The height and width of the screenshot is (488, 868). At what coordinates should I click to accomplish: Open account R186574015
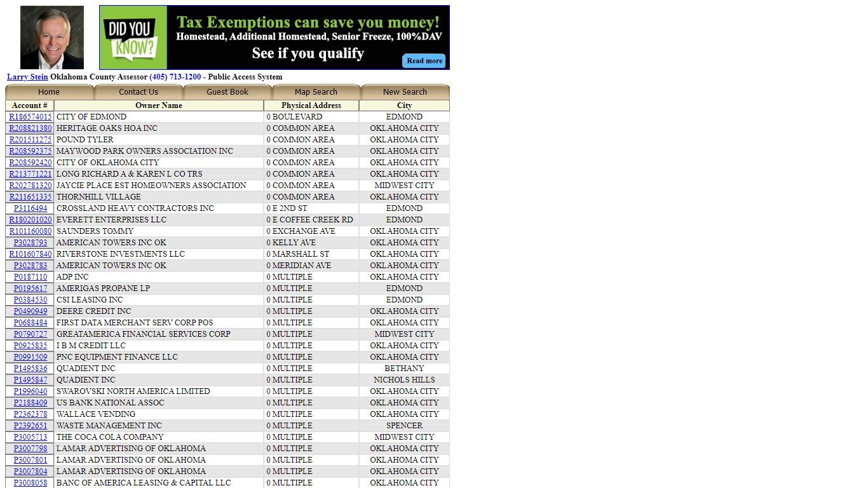pyautogui.click(x=31, y=117)
